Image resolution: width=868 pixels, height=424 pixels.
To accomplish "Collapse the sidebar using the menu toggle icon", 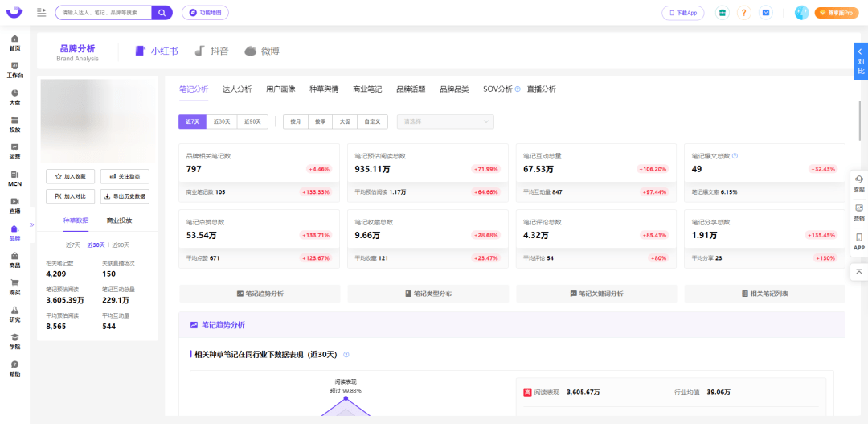I will pos(42,12).
